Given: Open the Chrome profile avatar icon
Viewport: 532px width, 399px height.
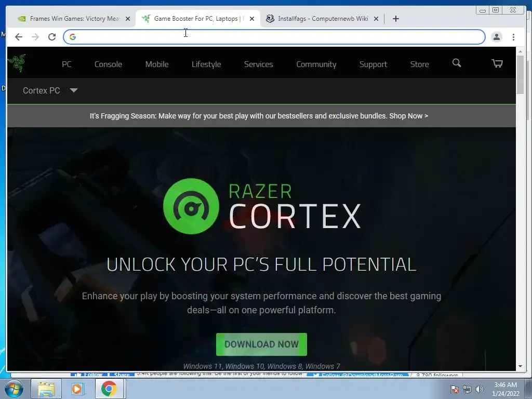Looking at the screenshot, I should pos(496,37).
